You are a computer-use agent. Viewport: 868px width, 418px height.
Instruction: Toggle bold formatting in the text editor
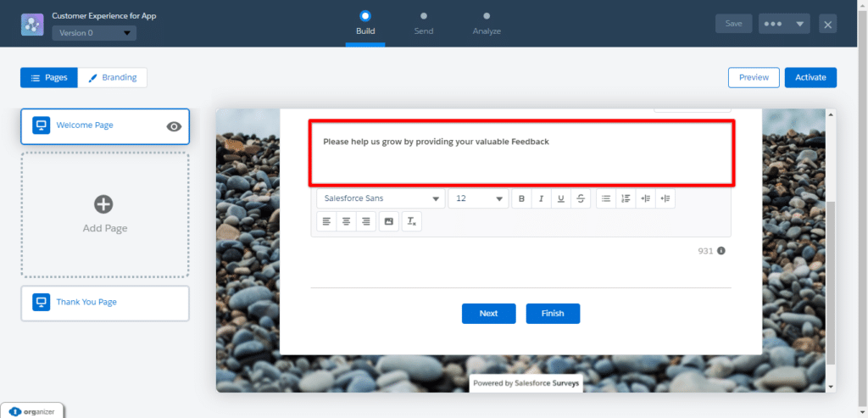(521, 198)
